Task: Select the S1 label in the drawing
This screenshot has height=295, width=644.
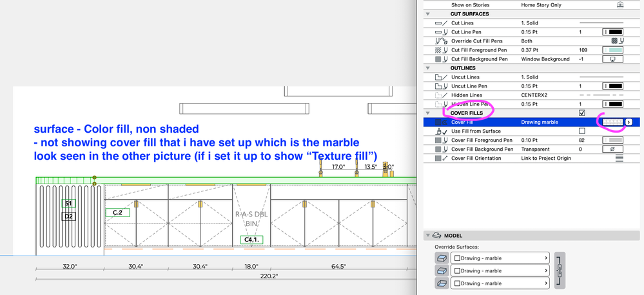Action: 68,204
